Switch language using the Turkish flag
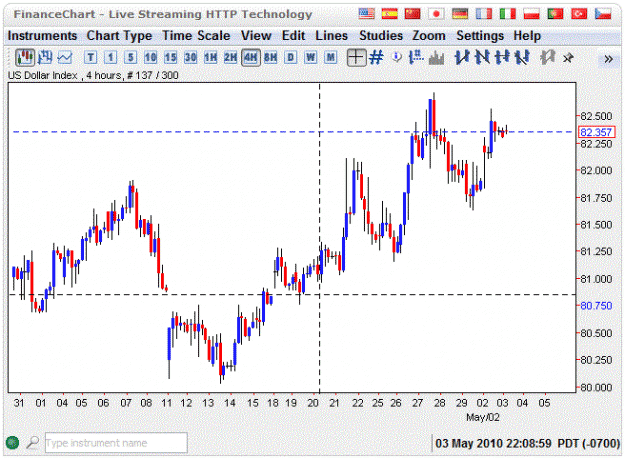625x458 pixels. [x=579, y=14]
